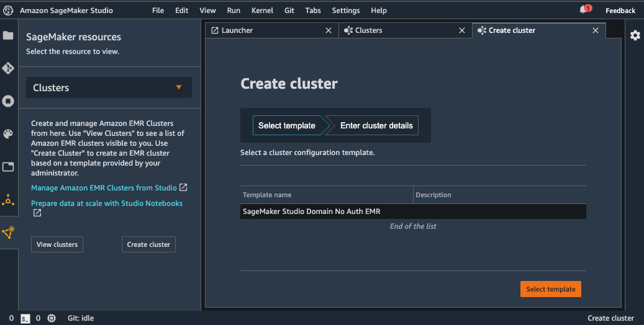Click the SageMaker resources sidebar icon

(x=8, y=233)
